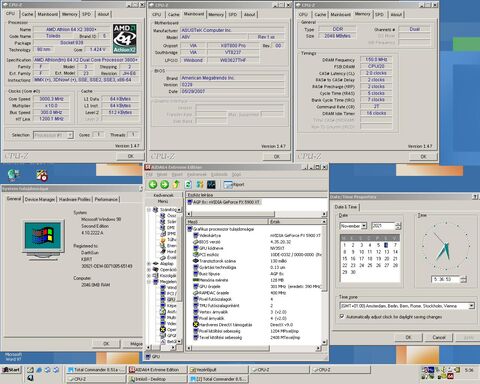Click the time field spinner arrows
Screen dimensions: 480x384
tap(463, 279)
